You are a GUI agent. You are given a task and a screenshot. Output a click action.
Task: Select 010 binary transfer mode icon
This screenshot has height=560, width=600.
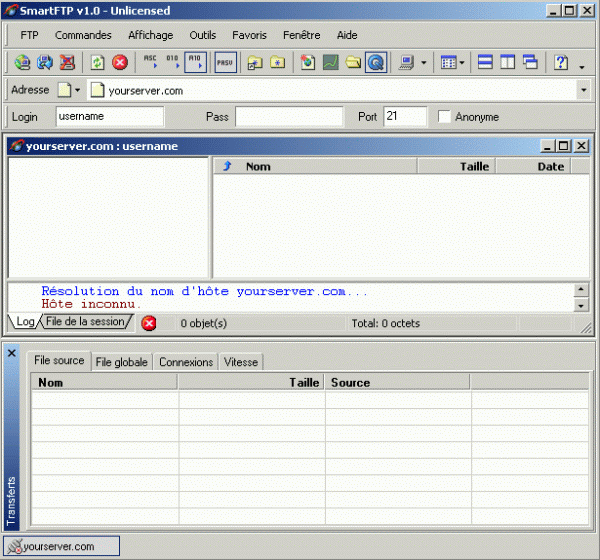(x=173, y=62)
